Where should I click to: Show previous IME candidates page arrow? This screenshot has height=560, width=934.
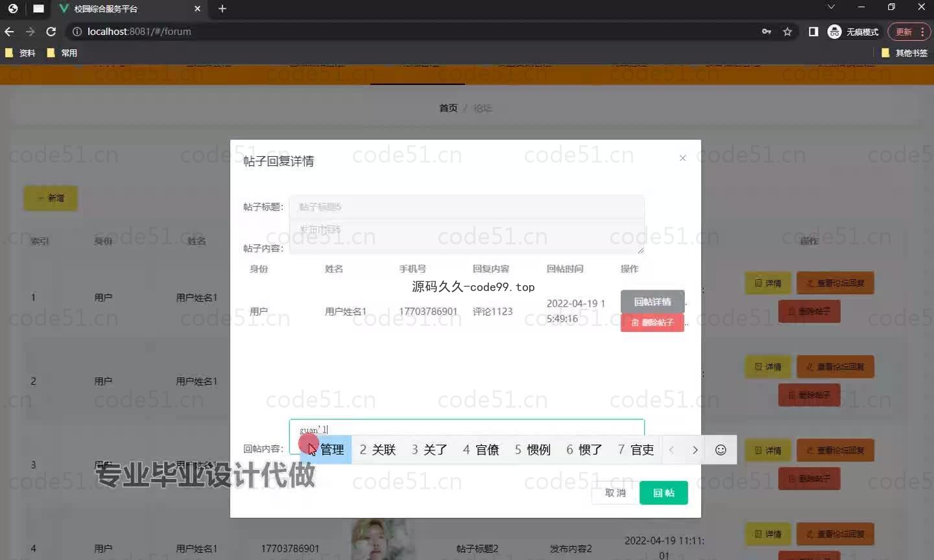pos(672,450)
